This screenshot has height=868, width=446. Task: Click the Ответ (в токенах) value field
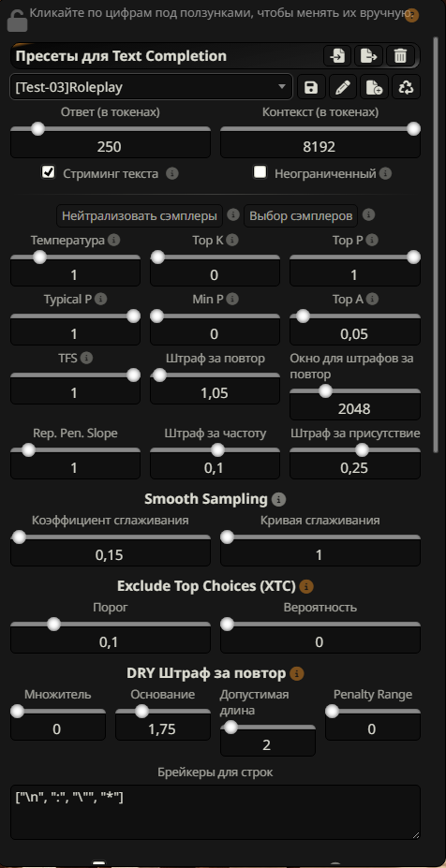point(111,147)
